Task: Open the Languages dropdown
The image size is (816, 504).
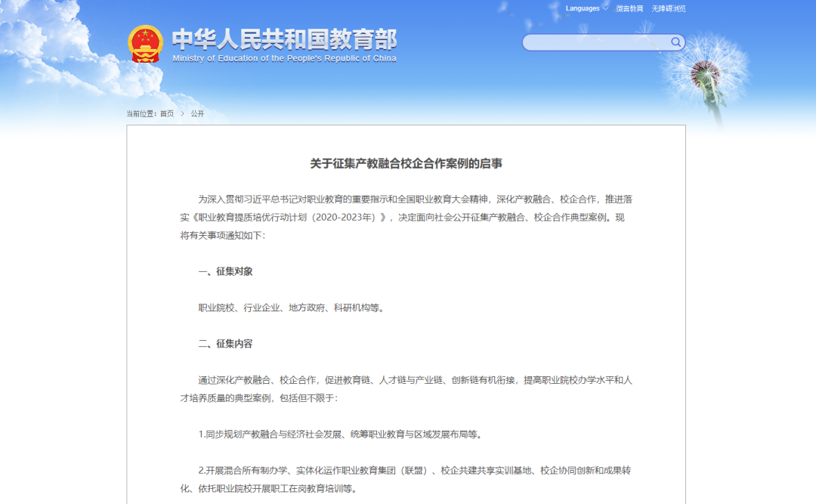Action: pos(586,8)
